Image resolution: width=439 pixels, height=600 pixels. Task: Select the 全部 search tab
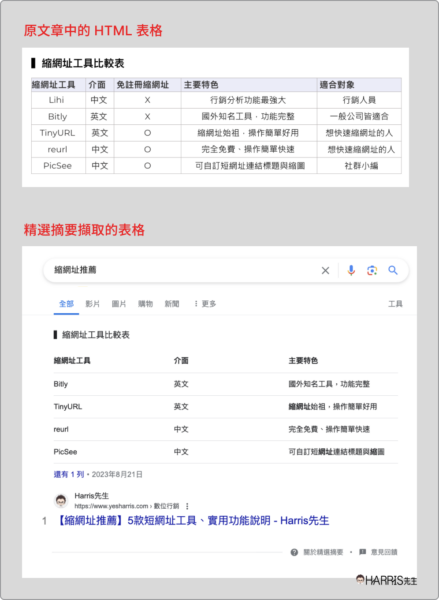pyautogui.click(x=66, y=304)
